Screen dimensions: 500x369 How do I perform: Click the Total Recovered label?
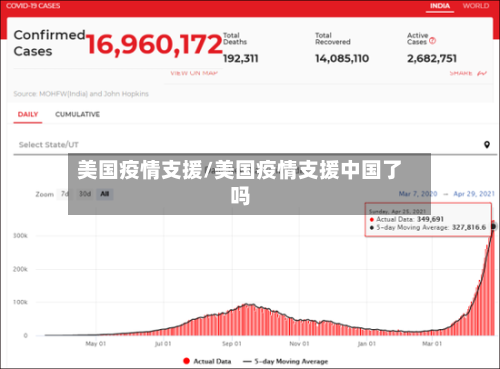click(x=333, y=39)
